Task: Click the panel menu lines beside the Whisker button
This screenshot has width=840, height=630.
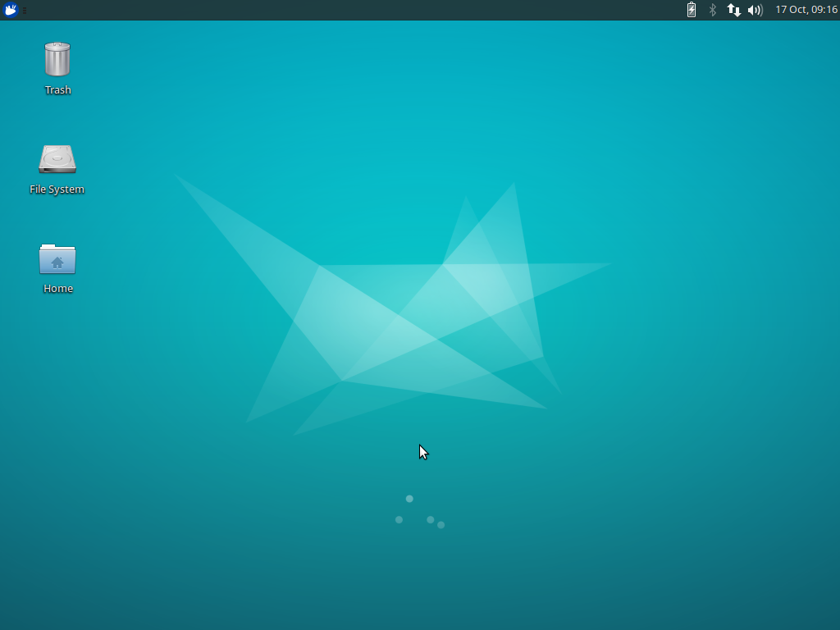Action: (24, 10)
